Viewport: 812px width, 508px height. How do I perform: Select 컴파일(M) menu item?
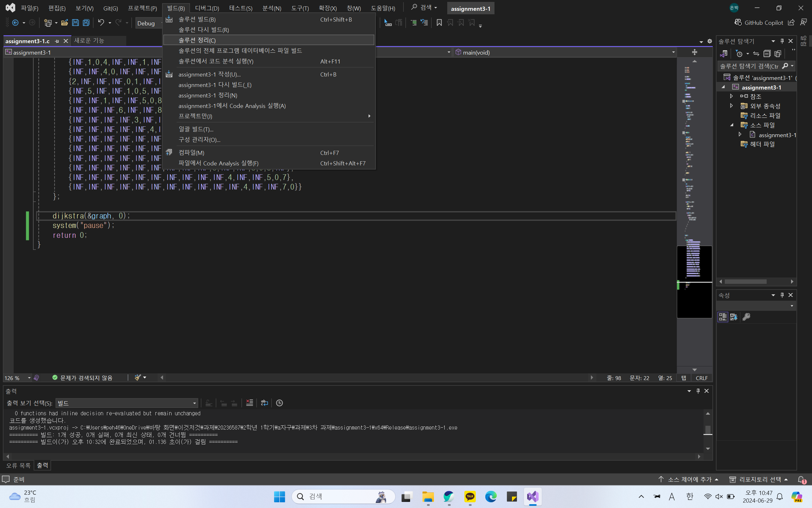(269, 152)
